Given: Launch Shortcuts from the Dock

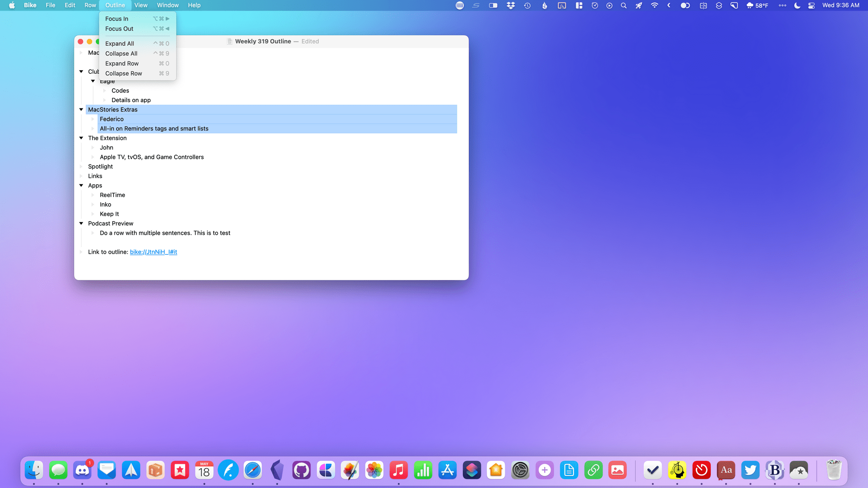Looking at the screenshot, I should tap(472, 470).
